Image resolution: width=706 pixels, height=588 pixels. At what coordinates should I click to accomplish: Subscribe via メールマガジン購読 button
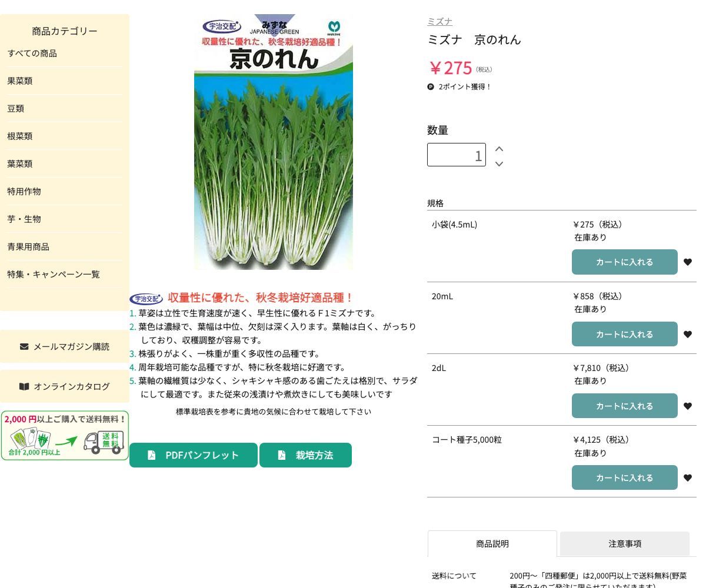65,346
